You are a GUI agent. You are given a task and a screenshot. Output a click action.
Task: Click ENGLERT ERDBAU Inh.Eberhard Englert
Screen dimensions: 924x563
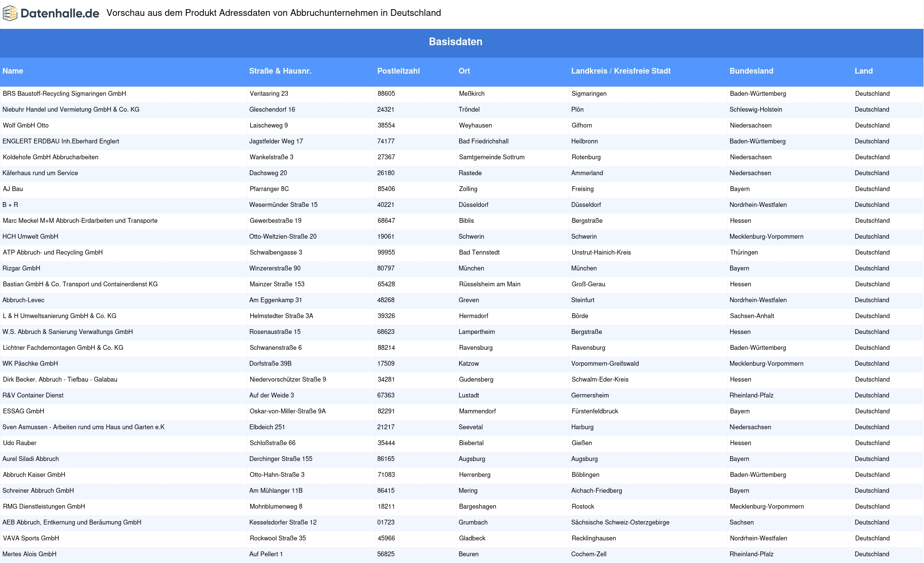[61, 141]
